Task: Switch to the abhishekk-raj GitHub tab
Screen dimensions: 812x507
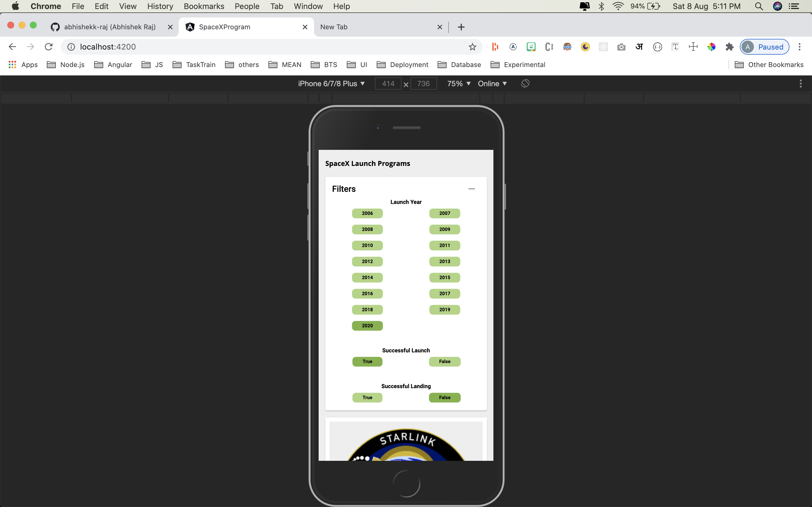Action: click(x=110, y=27)
